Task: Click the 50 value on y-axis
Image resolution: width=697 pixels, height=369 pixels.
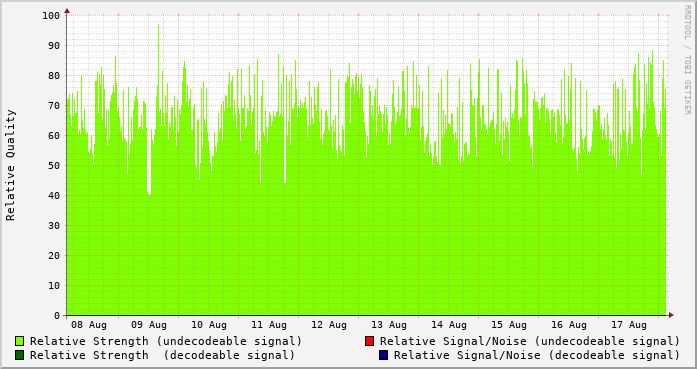Action: (54, 166)
